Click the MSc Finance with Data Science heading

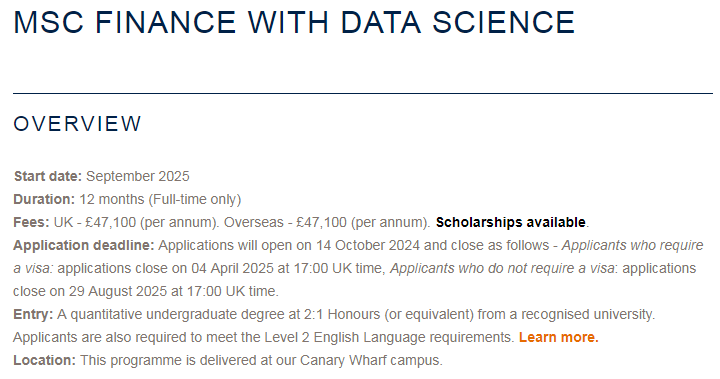click(294, 22)
